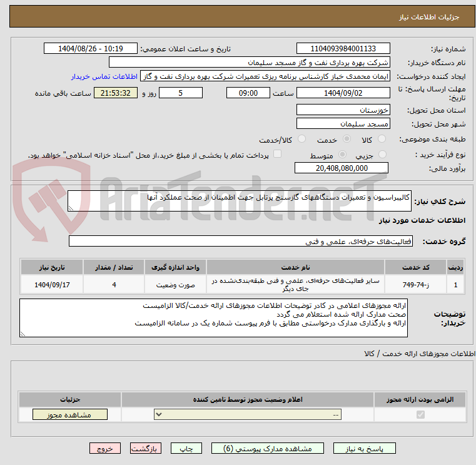Select the متوسط purchase type radio
This screenshot has height=465, width=476.
[x=342, y=155]
